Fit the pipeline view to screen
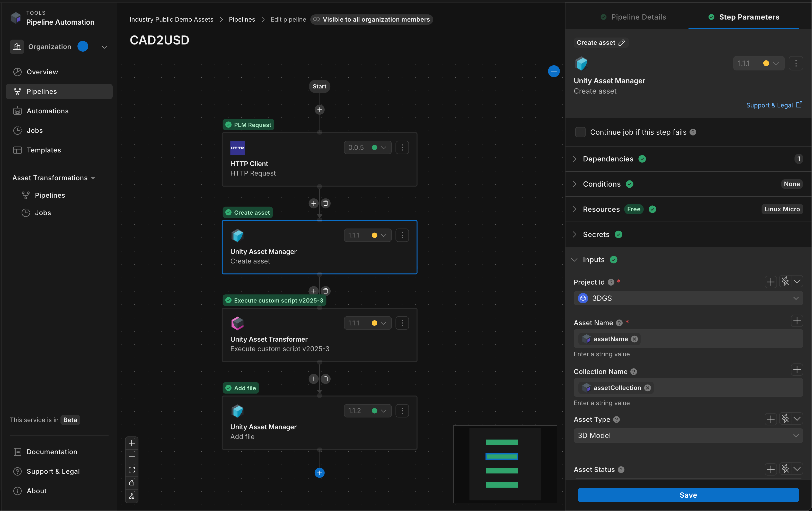The width and height of the screenshot is (812, 511). pos(131,470)
